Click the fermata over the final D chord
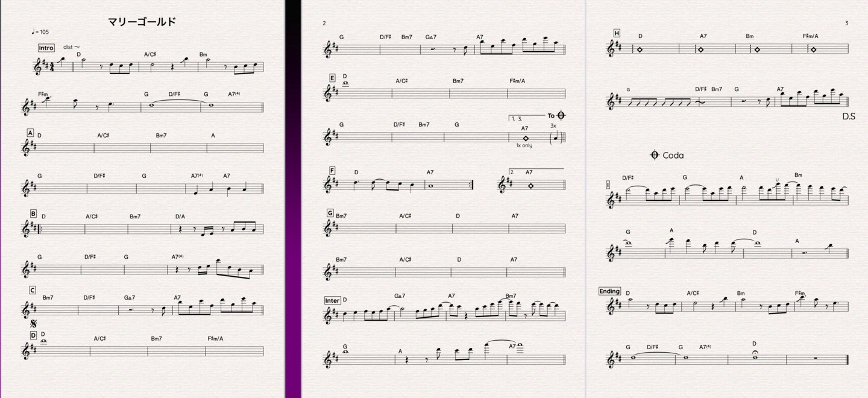Image resolution: width=868 pixels, height=398 pixels. (755, 352)
